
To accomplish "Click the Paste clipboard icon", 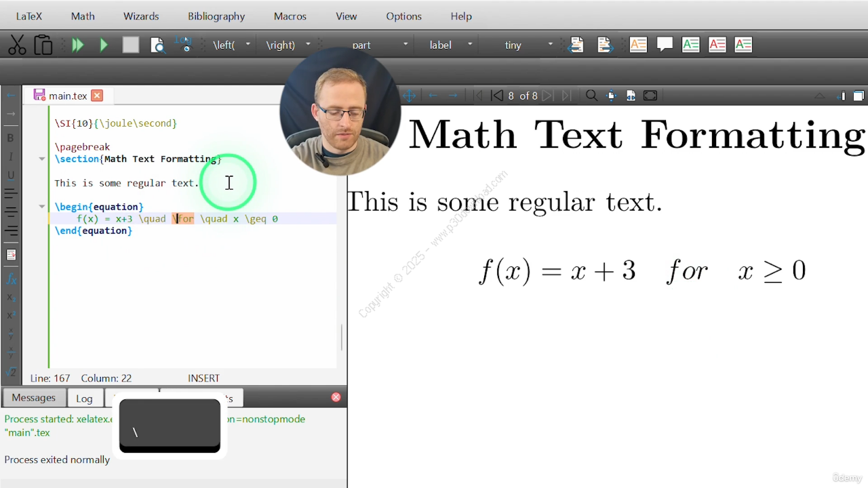I will pyautogui.click(x=43, y=45).
